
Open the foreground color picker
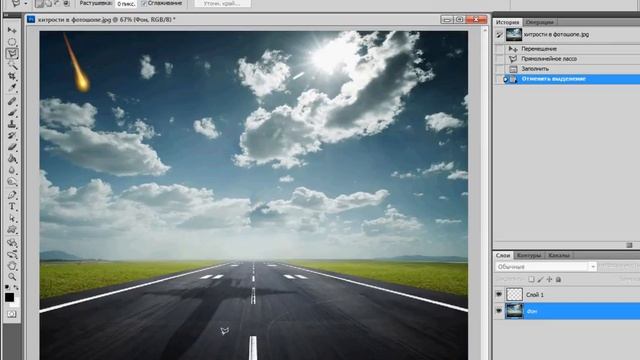(9, 297)
